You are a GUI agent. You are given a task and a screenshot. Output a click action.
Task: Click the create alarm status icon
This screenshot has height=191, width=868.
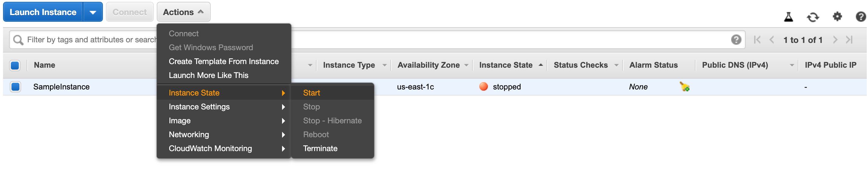click(x=684, y=87)
